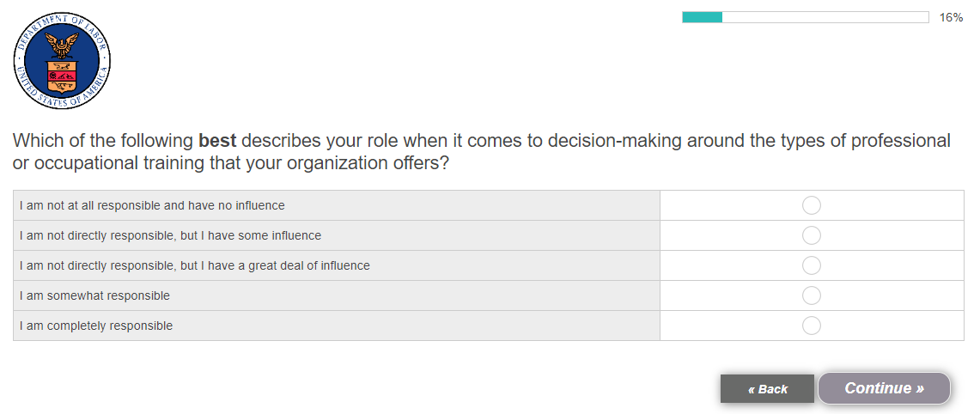Viewport: 980px width, 414px height.
Task: Select the "I am completely responsible" radio button
Action: click(811, 326)
